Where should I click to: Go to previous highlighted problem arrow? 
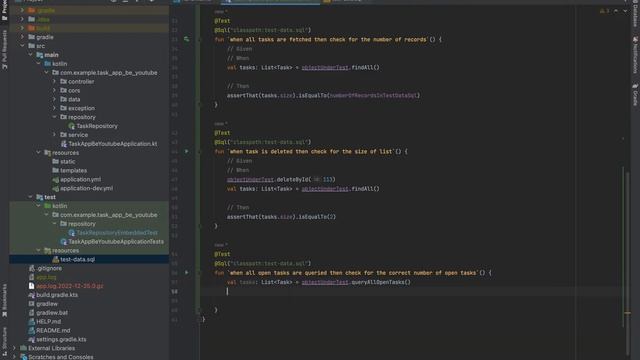click(x=616, y=11)
